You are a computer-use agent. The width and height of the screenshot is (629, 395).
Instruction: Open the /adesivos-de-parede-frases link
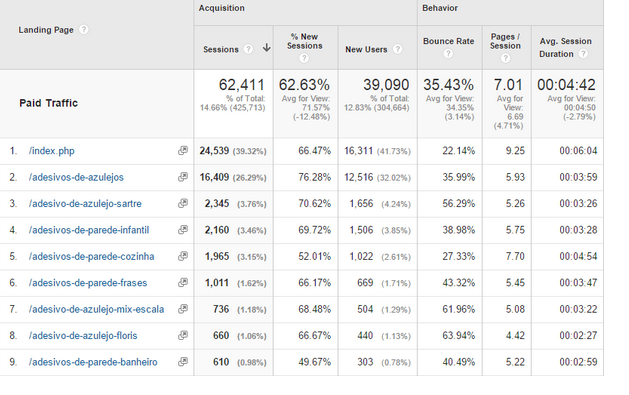[88, 283]
